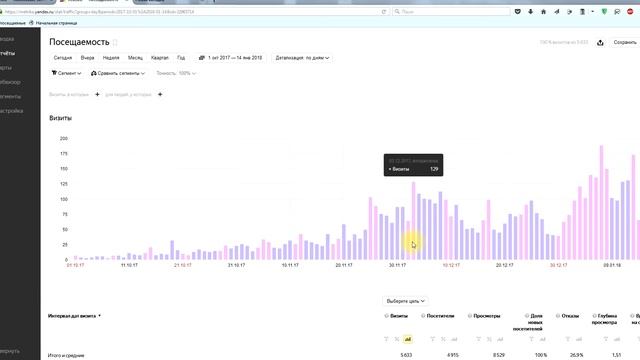Click the bookmark icon next to Посещаемость title
The image size is (640, 360).
click(115, 42)
